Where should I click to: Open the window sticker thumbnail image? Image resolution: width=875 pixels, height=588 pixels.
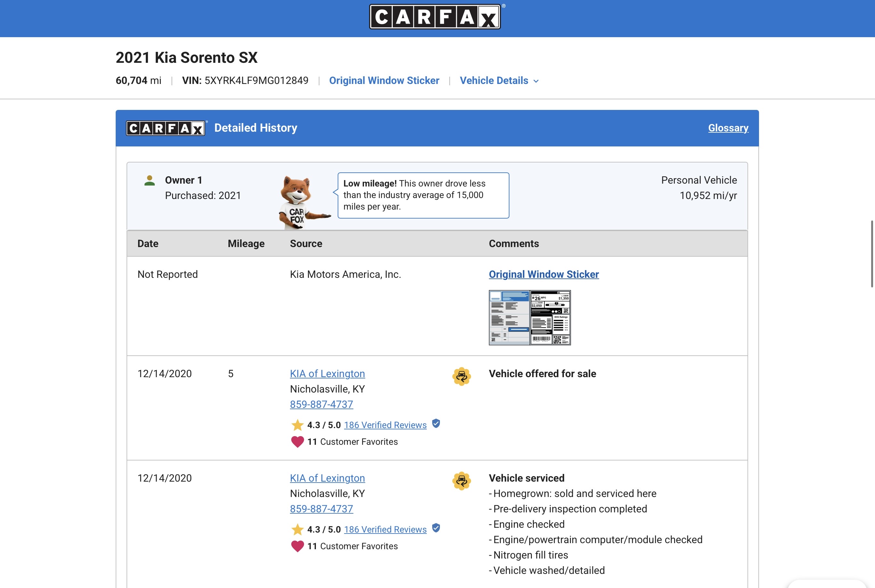(x=529, y=318)
